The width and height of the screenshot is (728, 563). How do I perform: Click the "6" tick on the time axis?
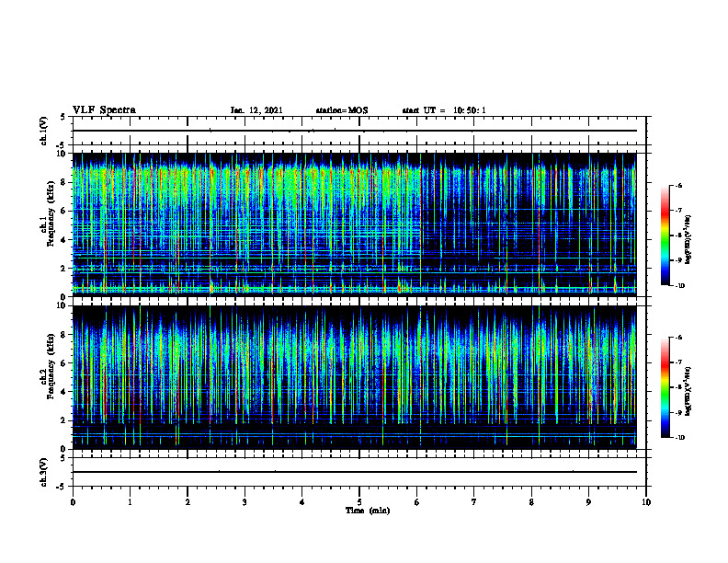click(416, 502)
